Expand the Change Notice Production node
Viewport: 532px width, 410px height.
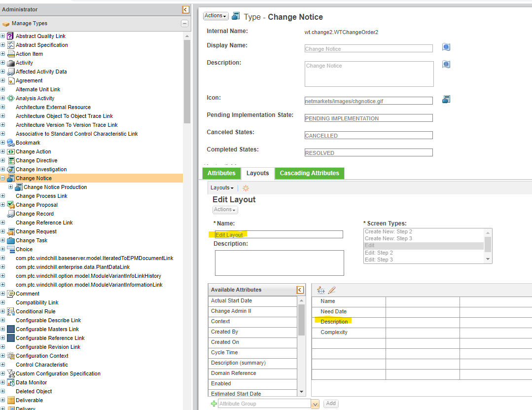pos(10,187)
